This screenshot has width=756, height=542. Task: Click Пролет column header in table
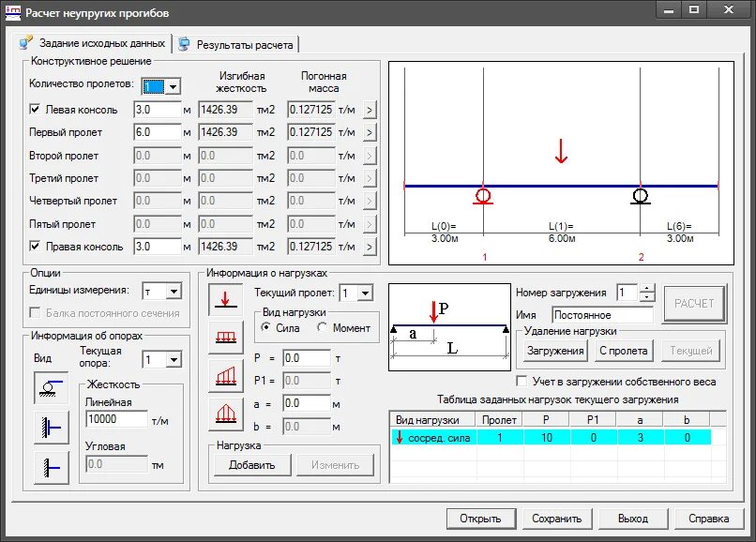click(499, 420)
